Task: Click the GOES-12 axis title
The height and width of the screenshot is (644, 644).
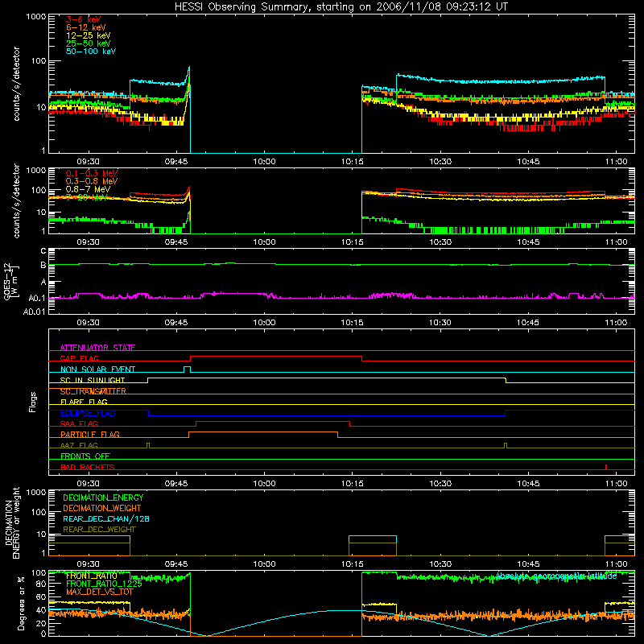Action: (x=10, y=281)
